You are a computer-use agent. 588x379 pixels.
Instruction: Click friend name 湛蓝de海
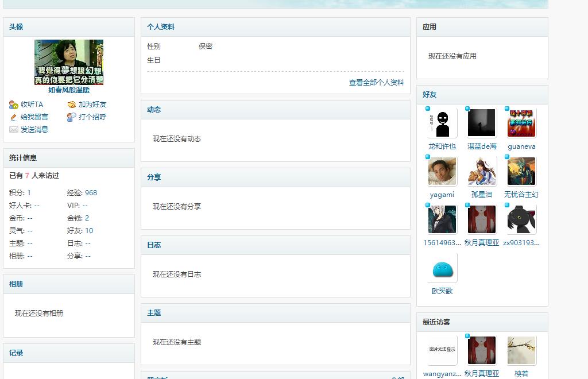pos(482,146)
